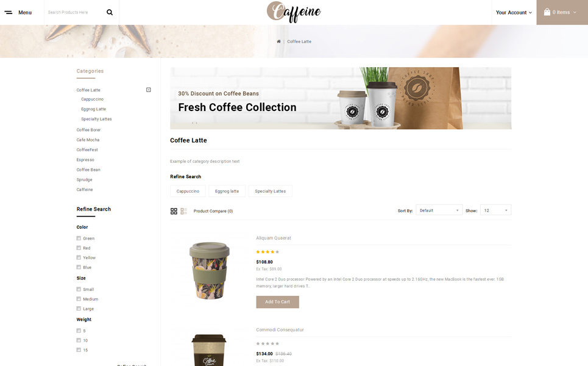Image resolution: width=588 pixels, height=366 pixels.
Task: Add Aliquam Quaerat to cart
Action: pyautogui.click(x=277, y=302)
